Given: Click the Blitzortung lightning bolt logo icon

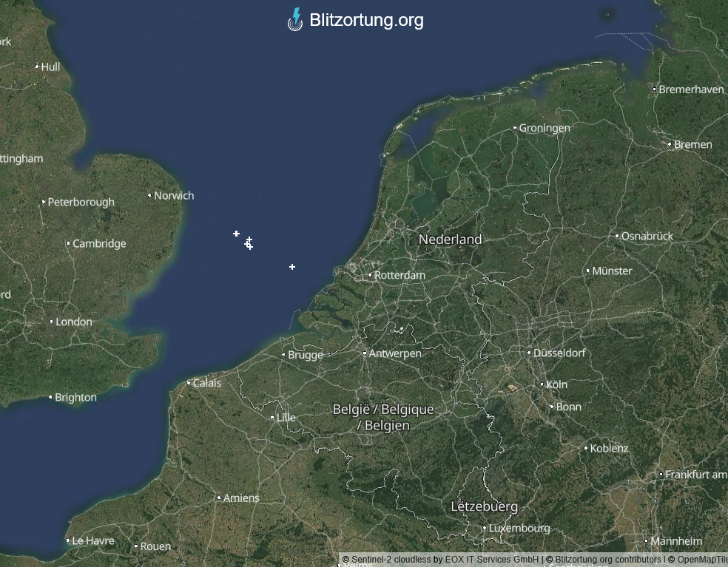Looking at the screenshot, I should point(295,20).
